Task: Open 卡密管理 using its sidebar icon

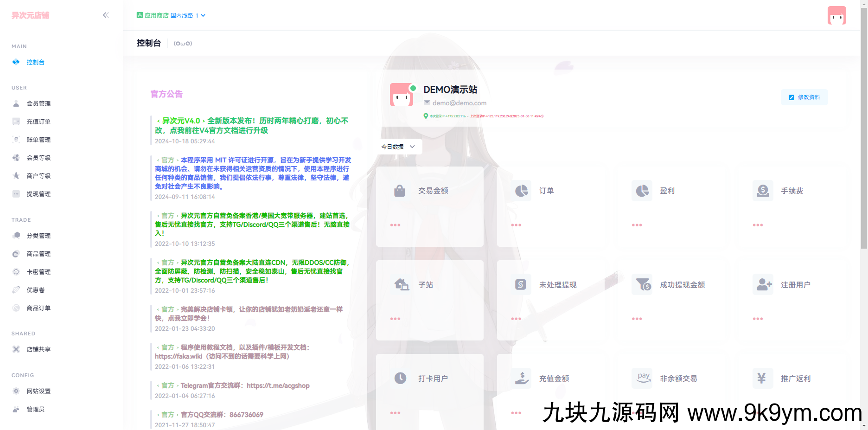Action: [x=16, y=272]
